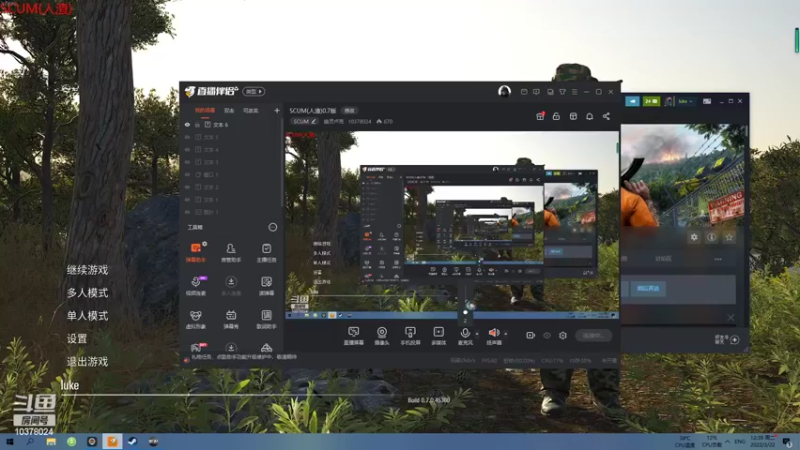Toggle visibility eye for 文本 6 source

[x=187, y=124]
